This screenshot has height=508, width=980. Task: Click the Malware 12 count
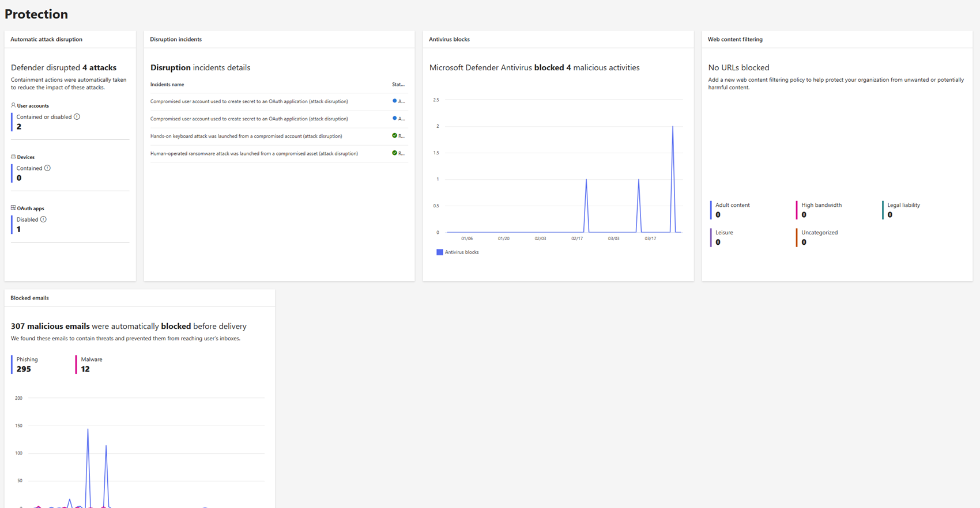[x=85, y=369]
